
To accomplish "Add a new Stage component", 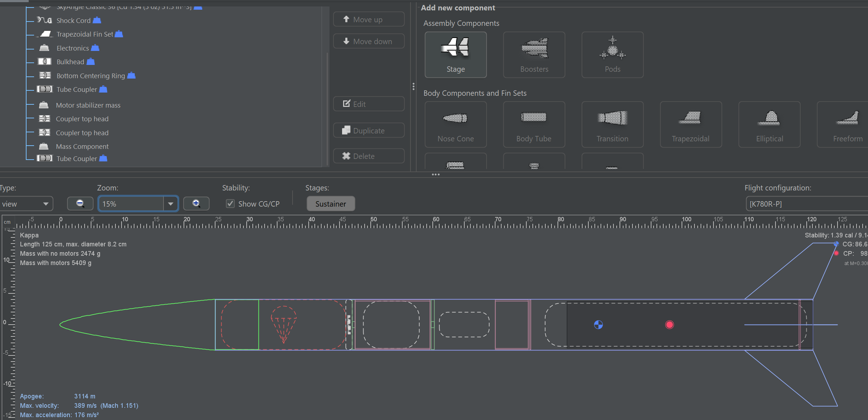I will (455, 55).
